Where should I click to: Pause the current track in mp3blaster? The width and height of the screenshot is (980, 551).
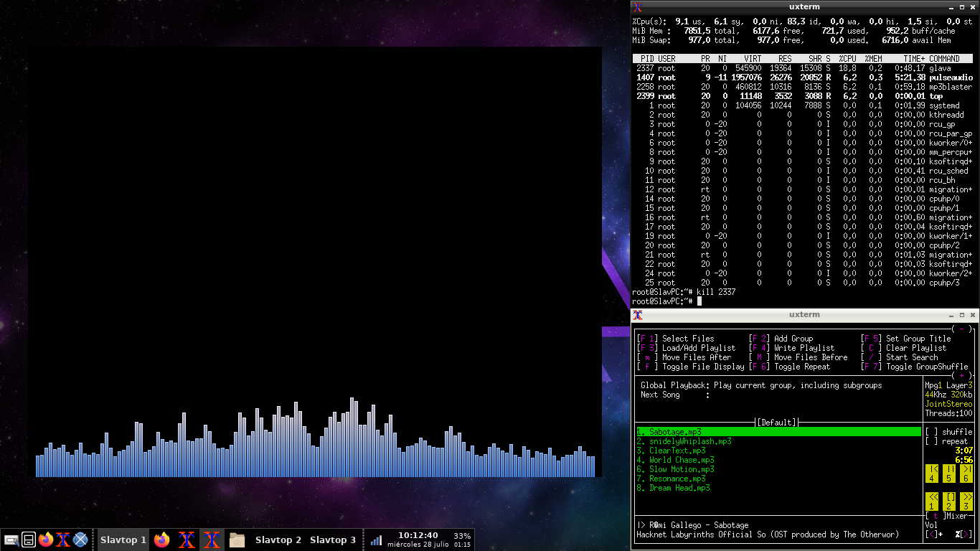949,475
